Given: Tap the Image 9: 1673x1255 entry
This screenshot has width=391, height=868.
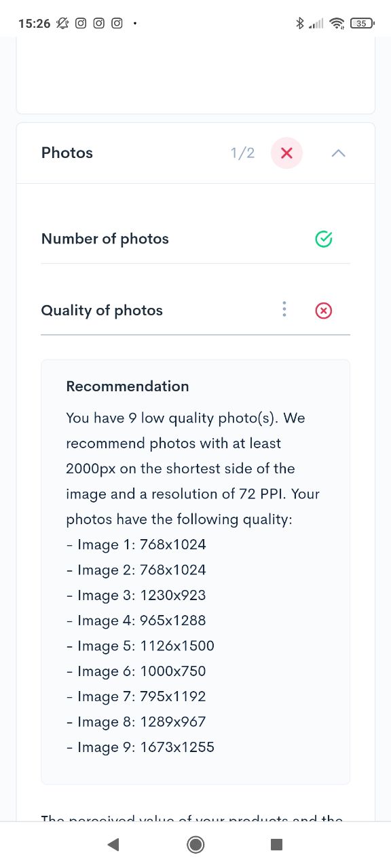Looking at the screenshot, I should [141, 747].
